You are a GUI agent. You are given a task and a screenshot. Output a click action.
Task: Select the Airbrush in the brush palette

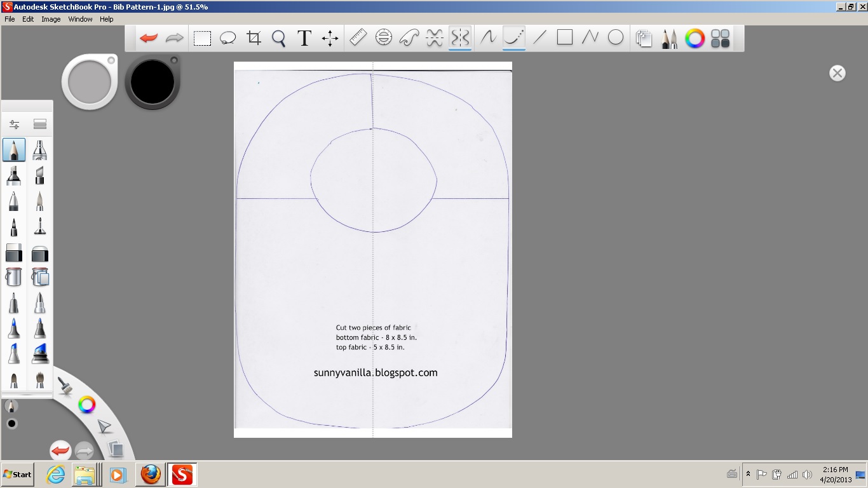pyautogui.click(x=40, y=150)
